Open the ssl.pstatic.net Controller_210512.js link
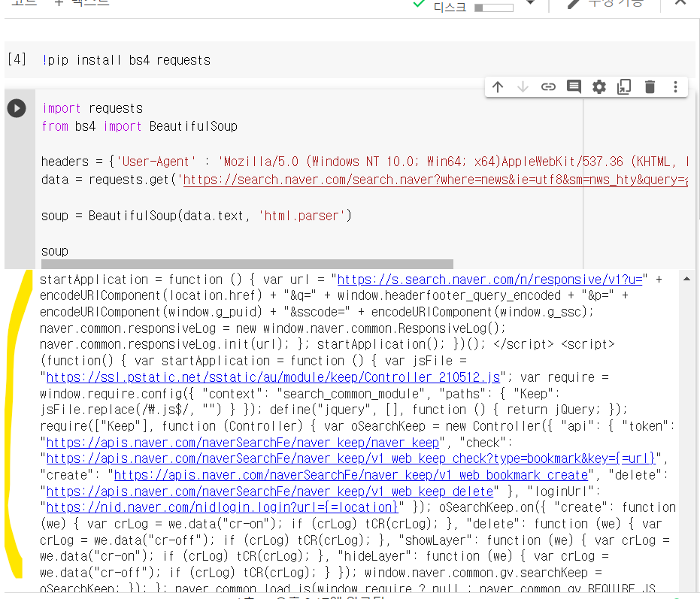The image size is (700, 599). click(273, 377)
